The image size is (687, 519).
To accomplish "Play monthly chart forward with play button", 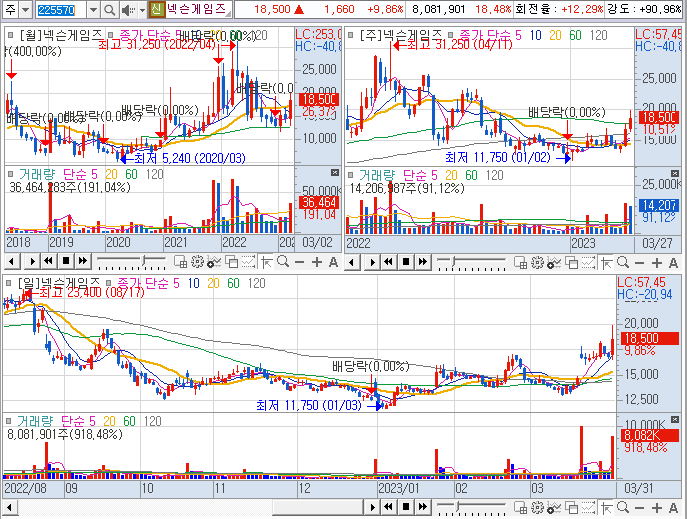I will [x=32, y=262].
